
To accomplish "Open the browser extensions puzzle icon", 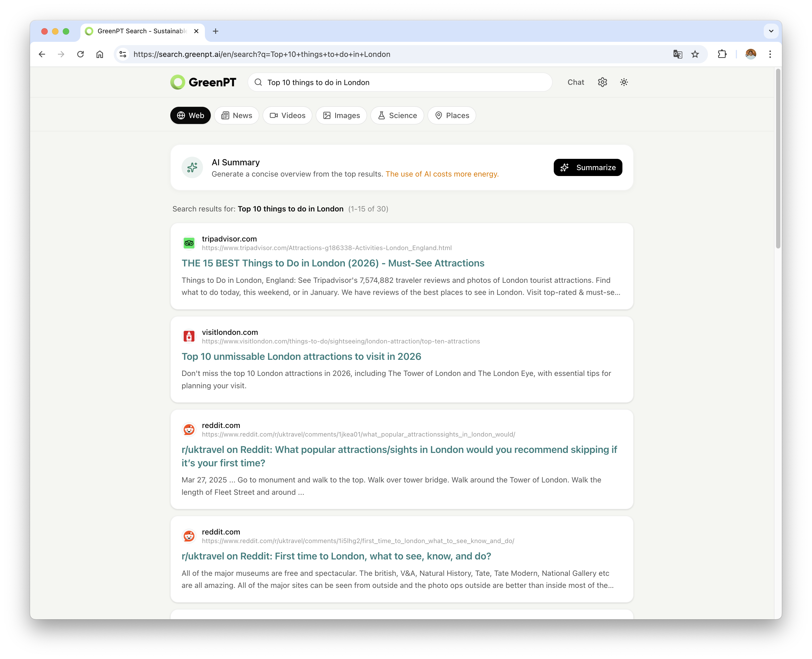I will (x=722, y=54).
